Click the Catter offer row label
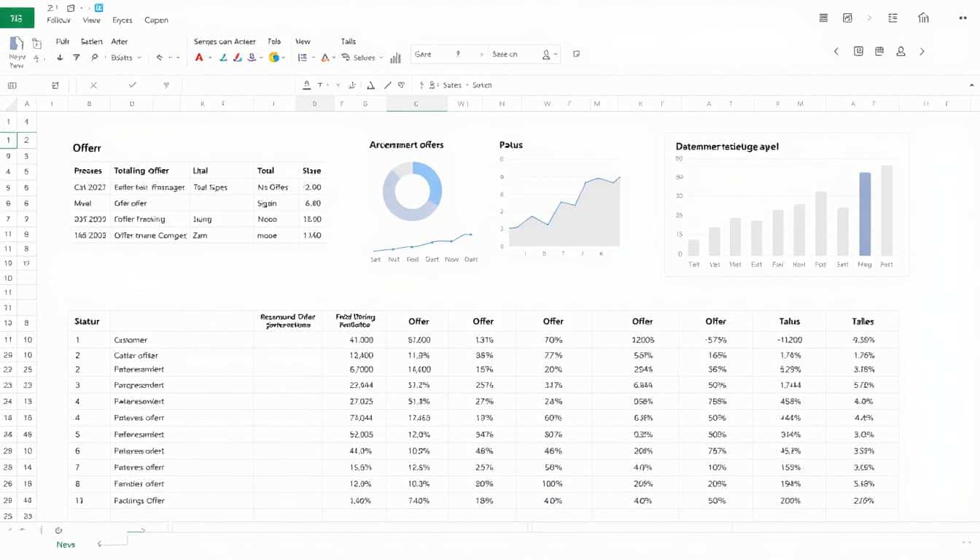The image size is (980, 560). [136, 355]
